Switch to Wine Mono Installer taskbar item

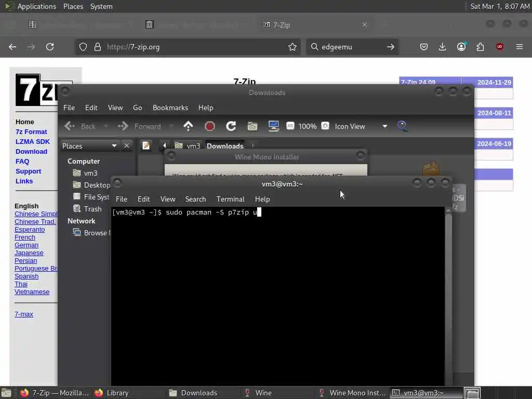pos(352,393)
